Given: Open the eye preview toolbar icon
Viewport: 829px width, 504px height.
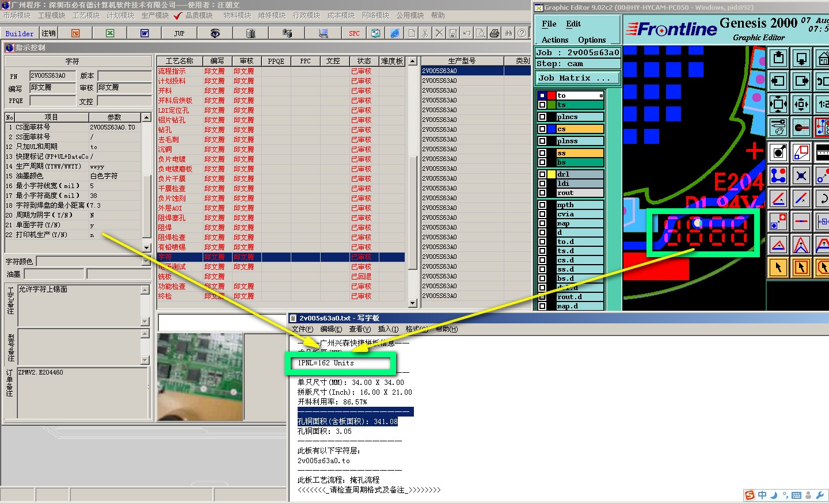Looking at the screenshot, I should click(x=215, y=33).
